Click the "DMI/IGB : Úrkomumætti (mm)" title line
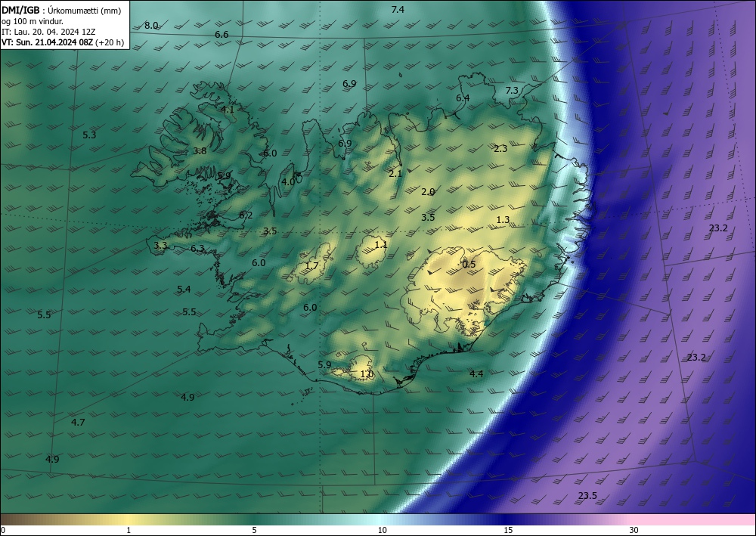The height and width of the screenshot is (536, 756). coord(60,10)
